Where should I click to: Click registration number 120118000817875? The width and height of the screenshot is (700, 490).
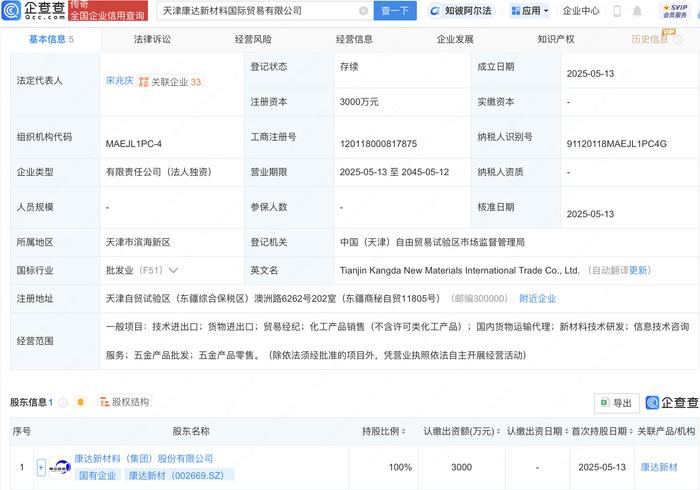pyautogui.click(x=378, y=144)
